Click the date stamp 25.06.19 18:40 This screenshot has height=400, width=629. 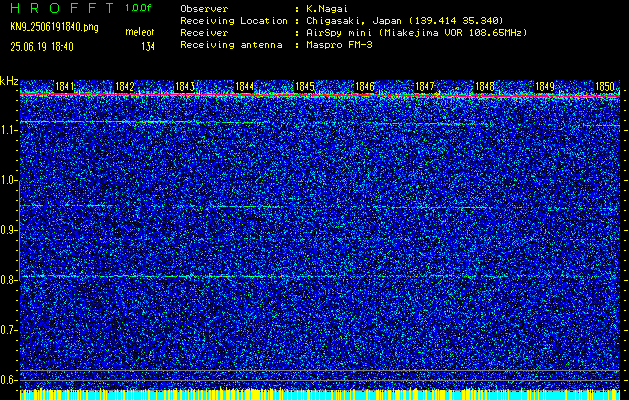pos(42,47)
